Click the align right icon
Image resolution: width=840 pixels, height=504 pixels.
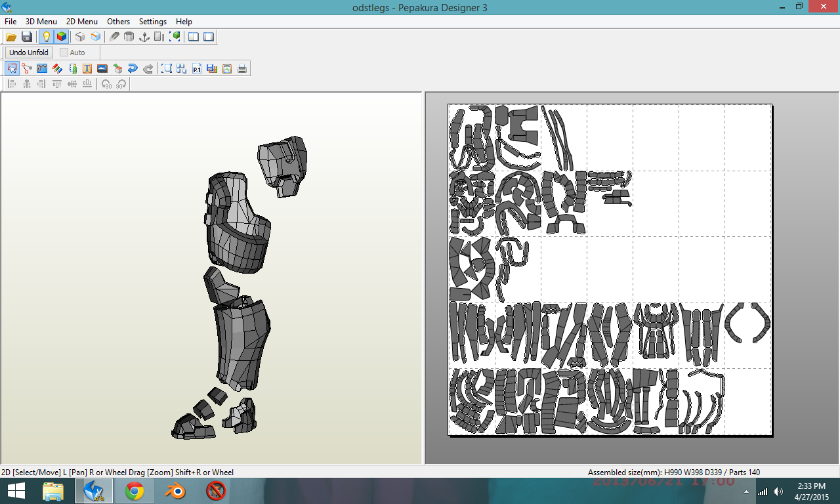click(42, 84)
